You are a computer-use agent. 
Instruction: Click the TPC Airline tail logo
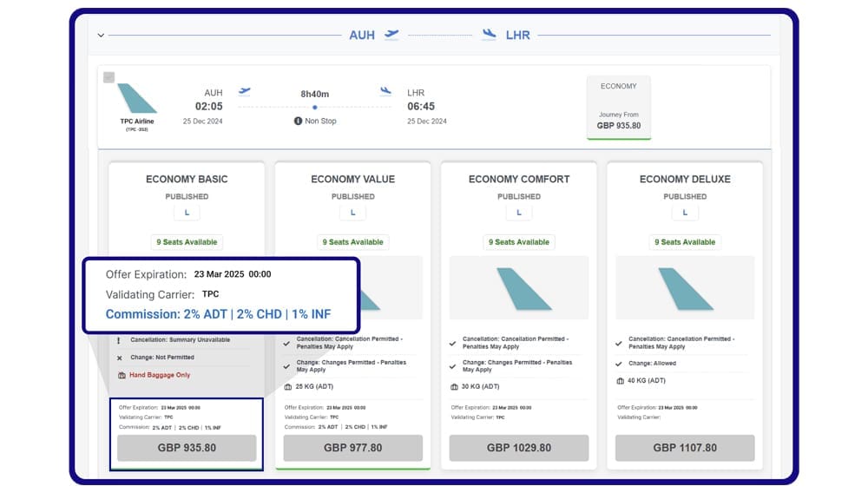click(x=136, y=99)
